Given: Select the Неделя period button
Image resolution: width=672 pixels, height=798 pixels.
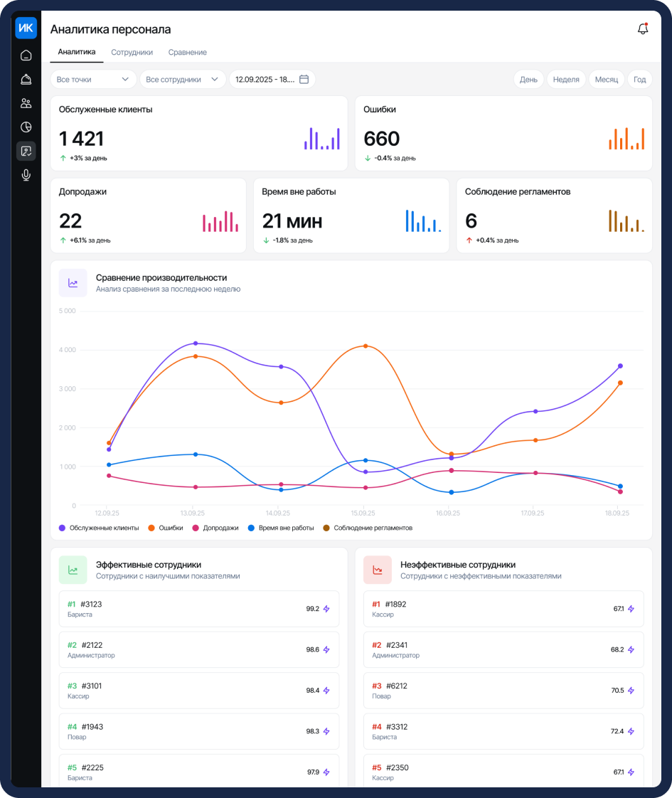Looking at the screenshot, I should (565, 80).
